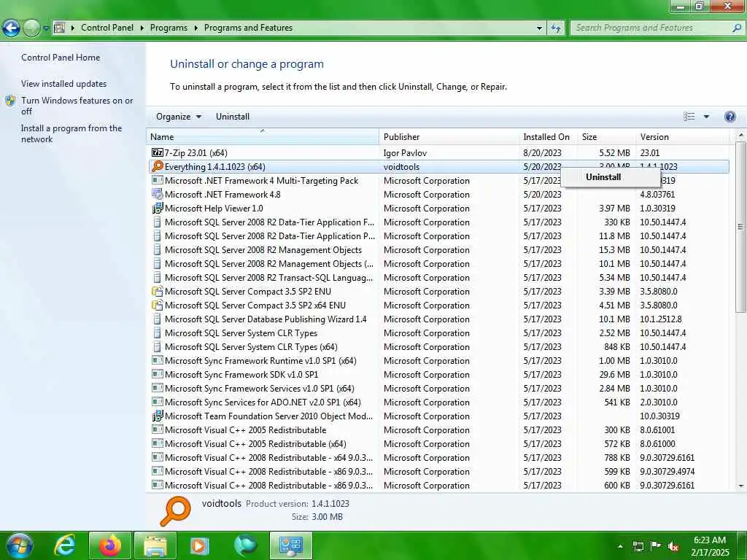Select Microsoft Sync Services for ADO.NET v2.0 SP1

[439, 402]
